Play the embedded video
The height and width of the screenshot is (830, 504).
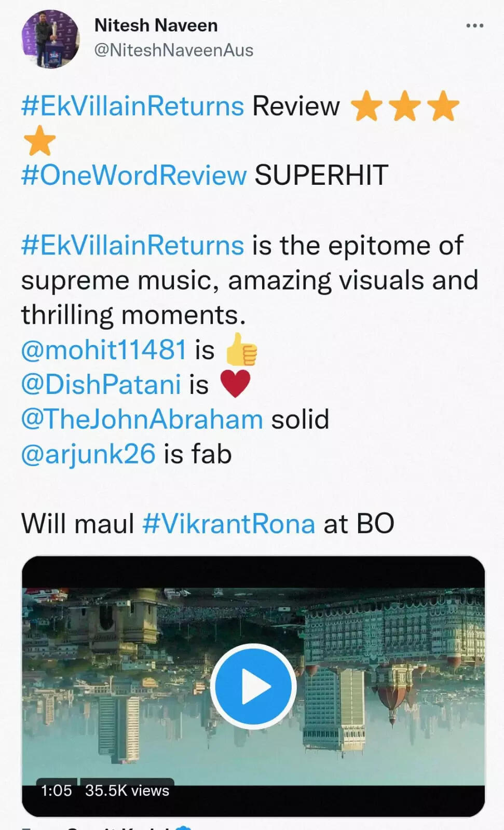point(253,686)
